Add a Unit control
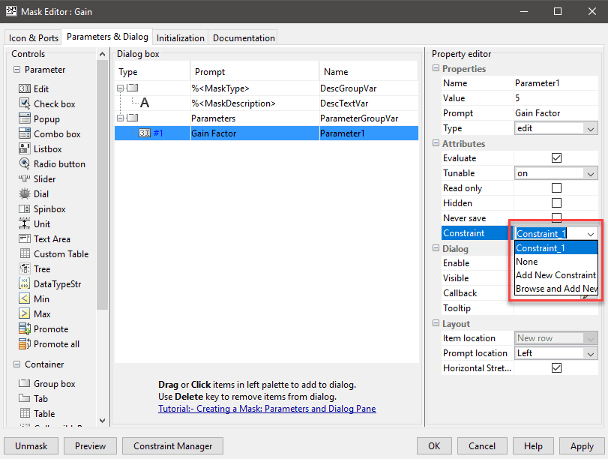This screenshot has height=459, width=608. tap(34, 224)
